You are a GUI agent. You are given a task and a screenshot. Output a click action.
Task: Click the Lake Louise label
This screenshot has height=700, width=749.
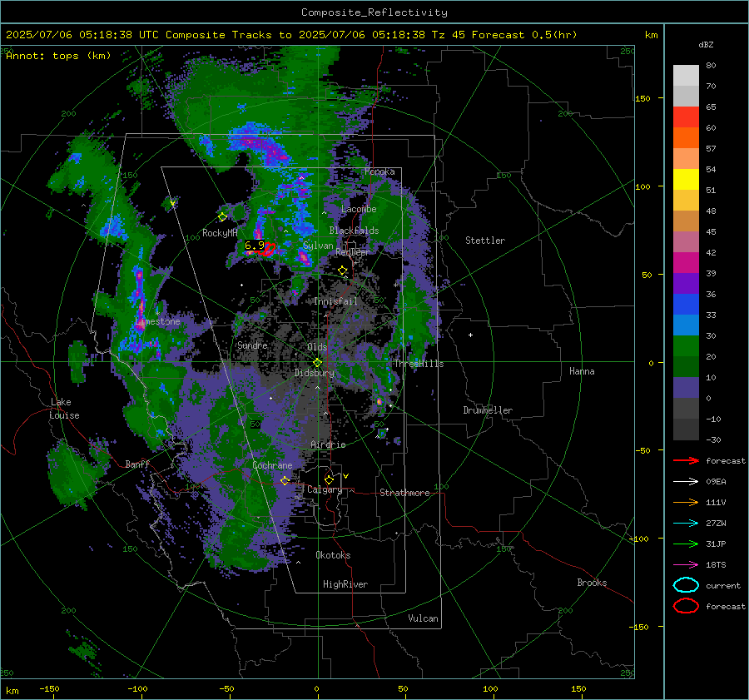point(64,409)
